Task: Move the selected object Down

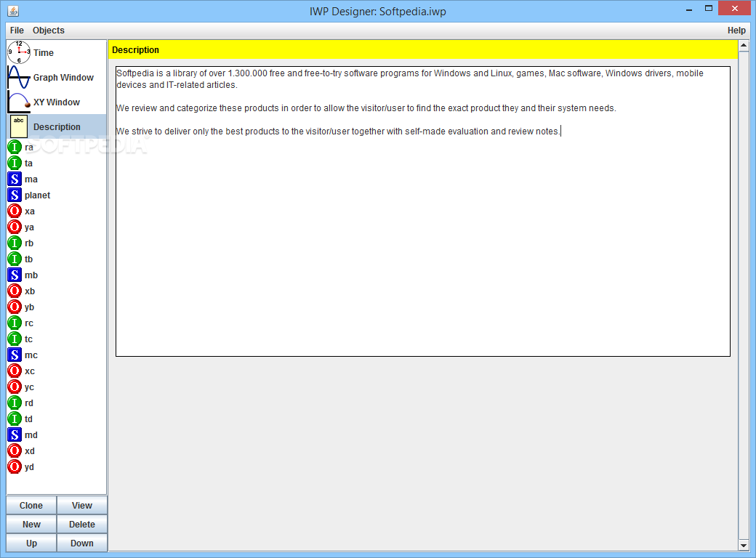Action: point(82,543)
